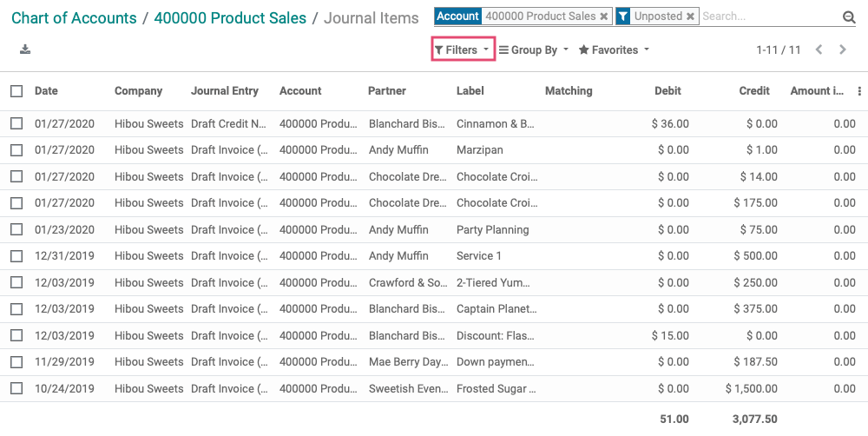Click the search magnifier icon
This screenshot has width=868, height=436.
tap(849, 17)
